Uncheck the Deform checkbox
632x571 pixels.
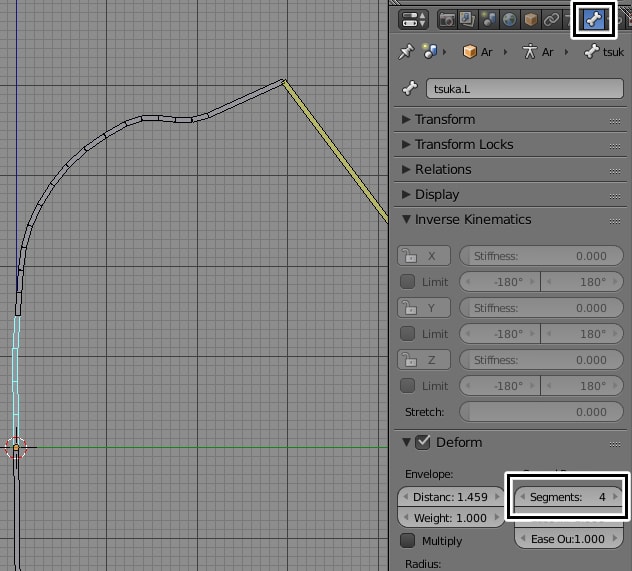[423, 442]
